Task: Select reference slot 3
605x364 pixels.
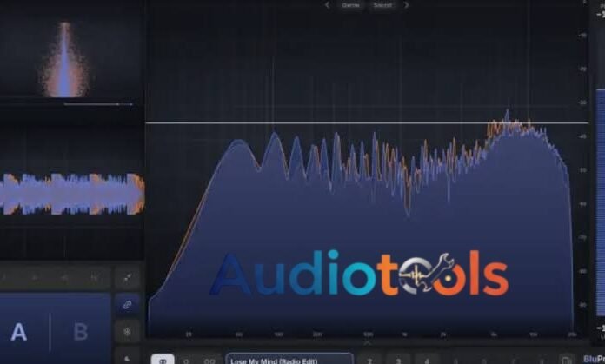Action: (x=398, y=361)
